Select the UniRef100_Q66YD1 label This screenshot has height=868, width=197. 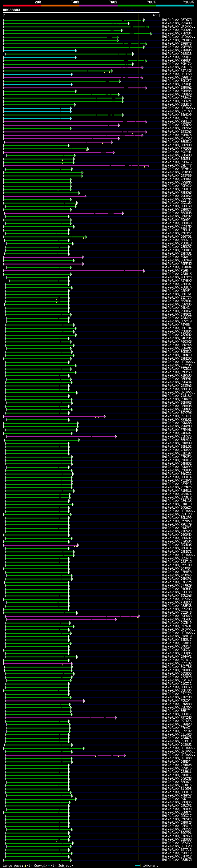coord(177,236)
